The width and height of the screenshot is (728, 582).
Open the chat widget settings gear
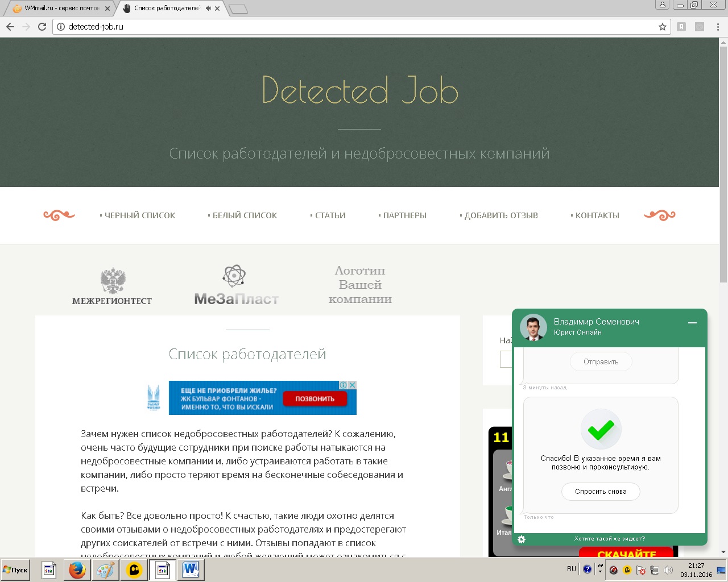pyautogui.click(x=522, y=539)
